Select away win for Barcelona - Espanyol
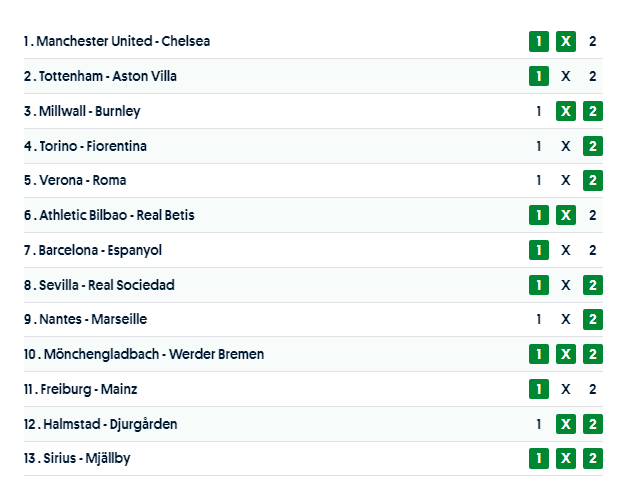627x487 pixels. click(x=593, y=250)
